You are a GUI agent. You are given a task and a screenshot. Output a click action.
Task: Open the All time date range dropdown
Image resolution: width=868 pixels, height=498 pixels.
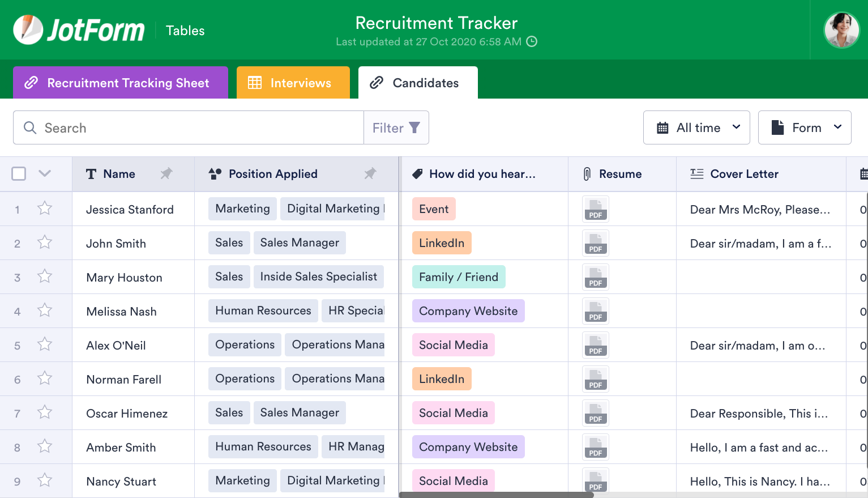tap(696, 127)
